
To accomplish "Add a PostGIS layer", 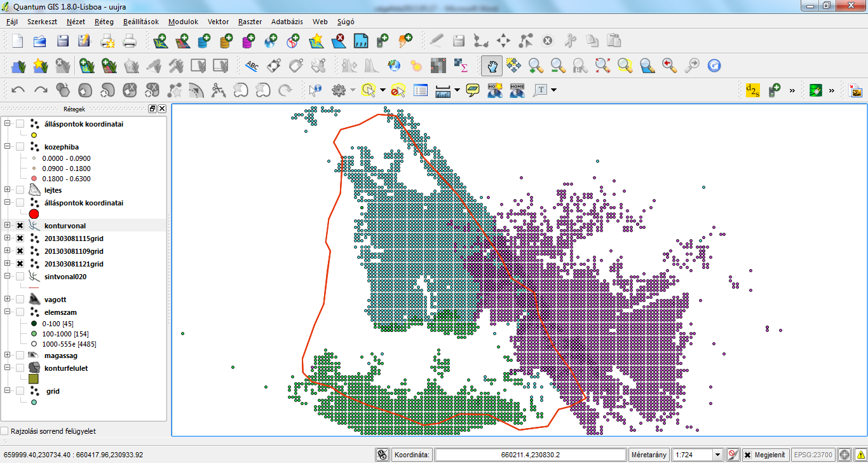I will coord(205,41).
